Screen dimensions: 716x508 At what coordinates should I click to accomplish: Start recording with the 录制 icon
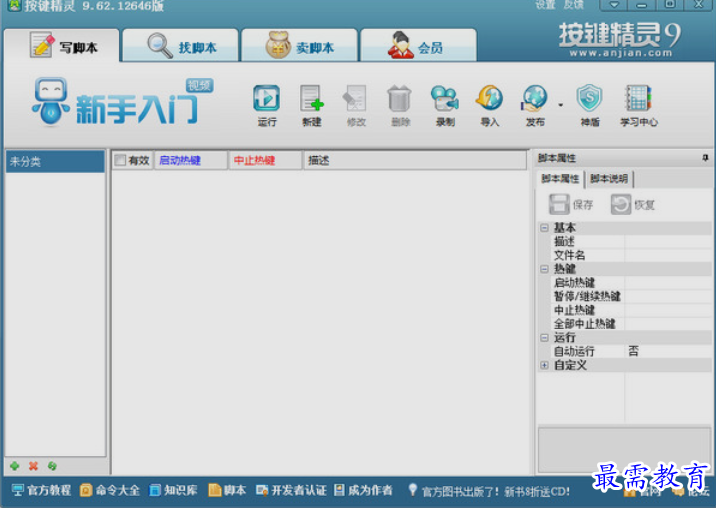tap(445, 105)
